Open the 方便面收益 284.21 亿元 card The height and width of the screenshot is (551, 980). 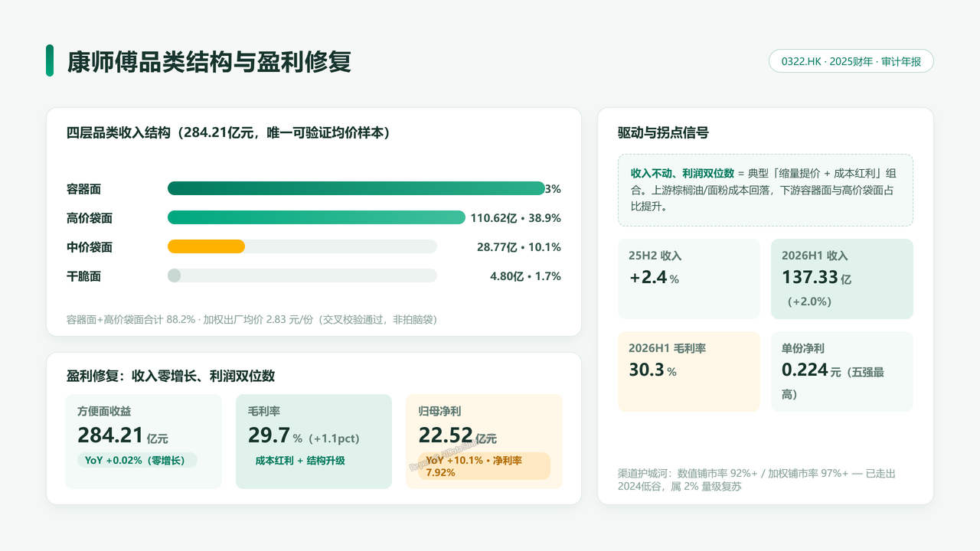tap(144, 442)
